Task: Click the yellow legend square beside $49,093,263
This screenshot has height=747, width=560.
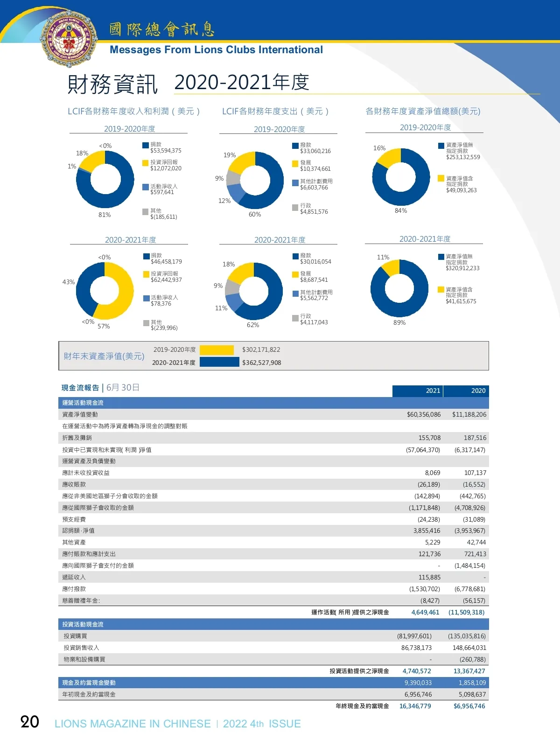Action: (x=441, y=178)
